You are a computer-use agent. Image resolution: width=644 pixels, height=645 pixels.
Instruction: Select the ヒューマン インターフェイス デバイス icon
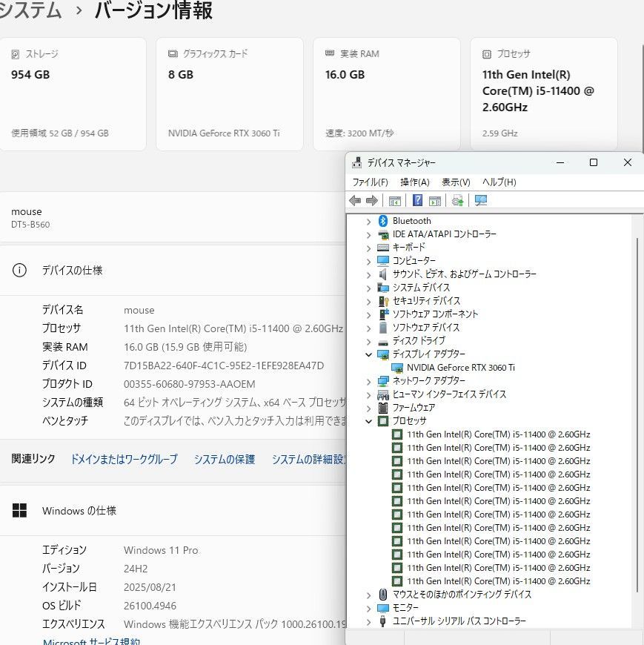point(383,394)
